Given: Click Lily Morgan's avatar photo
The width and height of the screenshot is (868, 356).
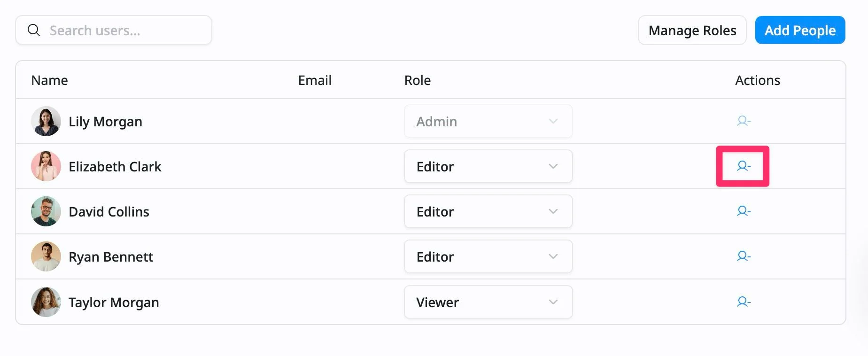Looking at the screenshot, I should 46,121.
